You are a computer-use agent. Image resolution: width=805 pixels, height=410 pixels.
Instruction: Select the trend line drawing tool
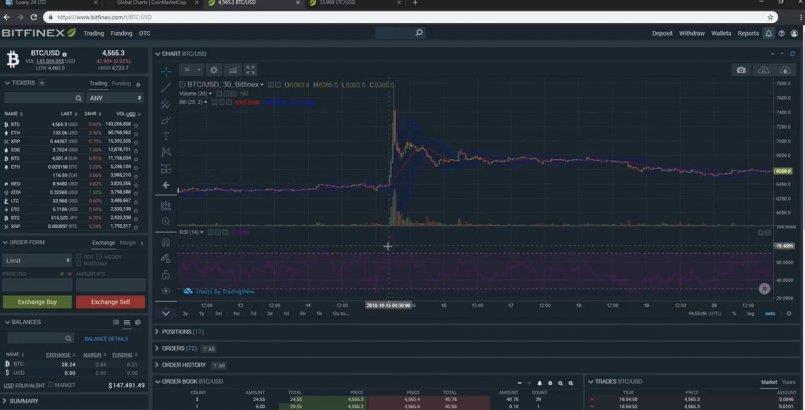click(x=166, y=88)
